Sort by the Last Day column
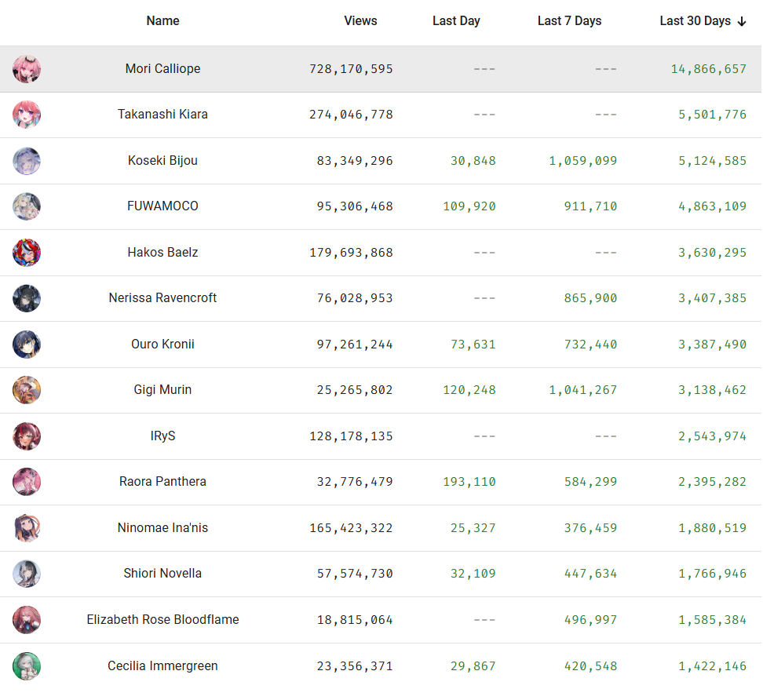This screenshot has width=763, height=700. click(456, 21)
